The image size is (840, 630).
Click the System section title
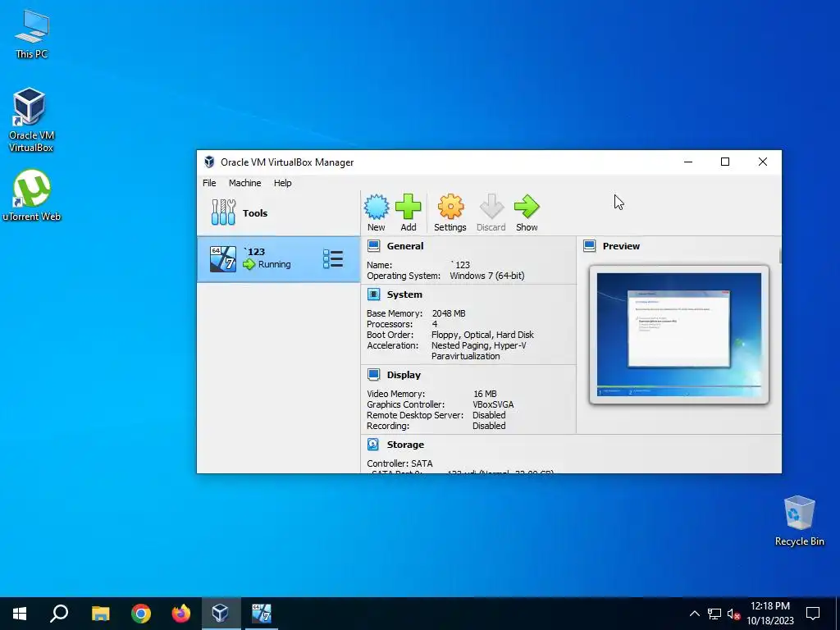[404, 294]
